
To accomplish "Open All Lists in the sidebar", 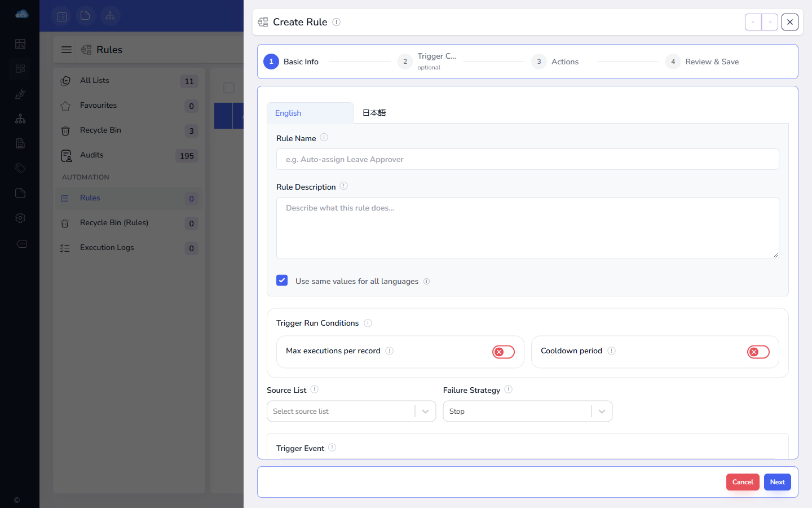I will click(129, 81).
